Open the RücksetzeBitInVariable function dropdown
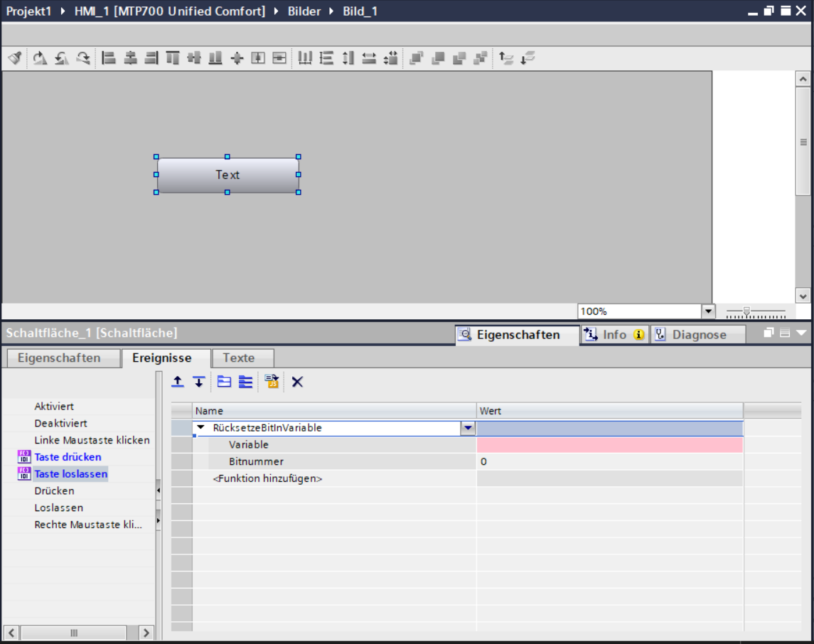Image resolution: width=814 pixels, height=644 pixels. tap(468, 428)
